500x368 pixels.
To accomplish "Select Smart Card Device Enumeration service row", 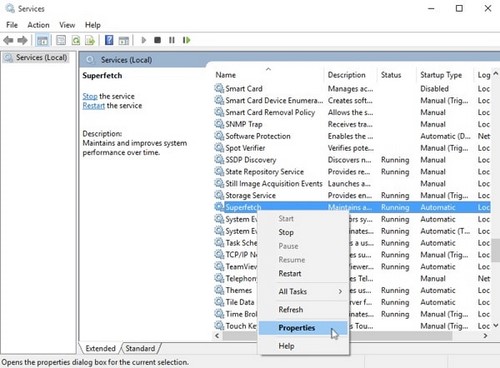I will tap(352, 100).
